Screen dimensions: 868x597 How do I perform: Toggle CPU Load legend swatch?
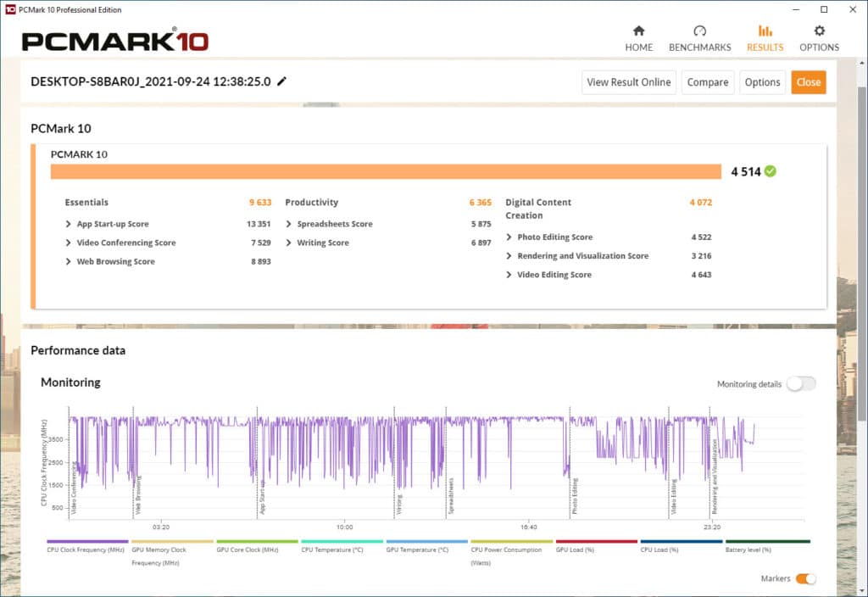[x=682, y=541]
